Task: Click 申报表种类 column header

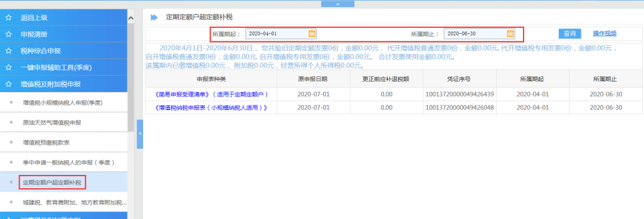Action: [x=211, y=79]
